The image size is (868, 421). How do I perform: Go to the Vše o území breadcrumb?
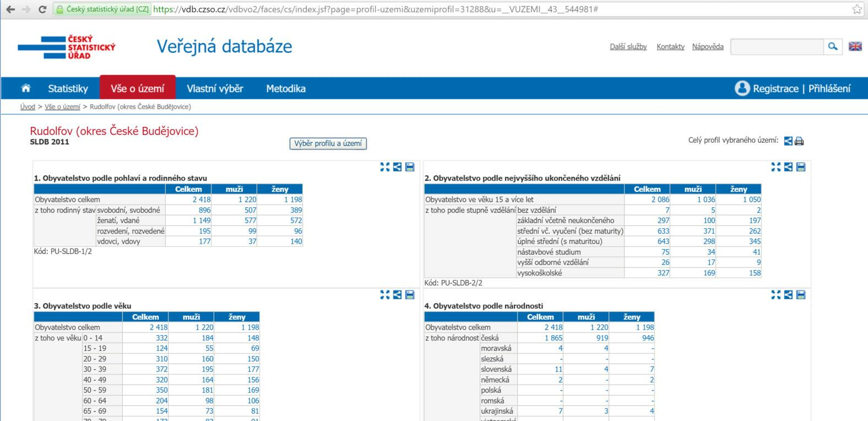click(62, 107)
